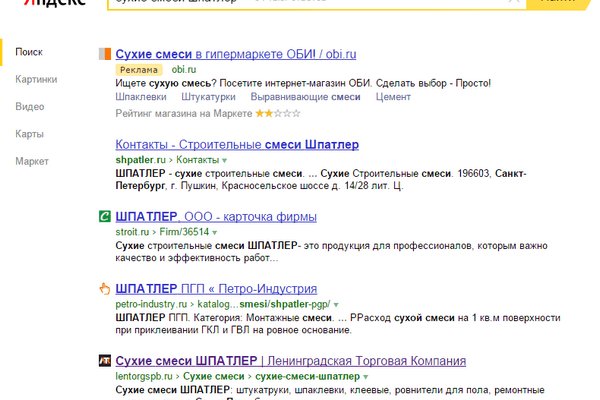Open the Карты section
This screenshot has height=400, width=600.
click(x=29, y=134)
